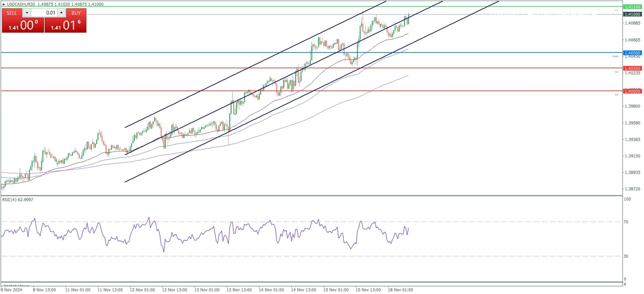Select the dark 1.41000 current price label
This screenshot has height=294, width=644.
(x=632, y=14)
